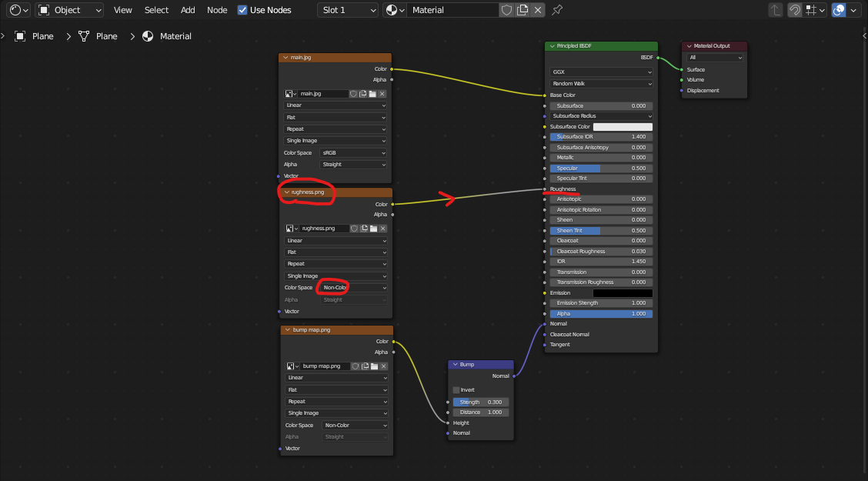The width and height of the screenshot is (868, 481).
Task: Open the GGX distribution dropdown
Action: (x=601, y=72)
